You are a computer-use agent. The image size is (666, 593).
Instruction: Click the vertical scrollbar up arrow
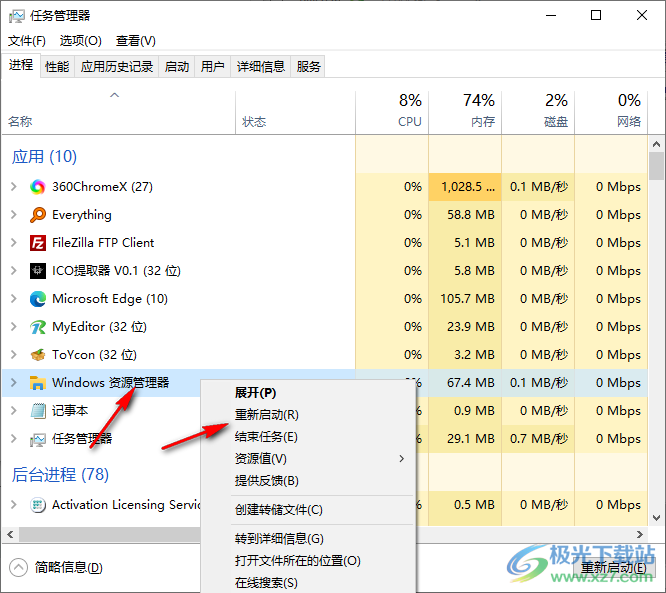[657, 144]
